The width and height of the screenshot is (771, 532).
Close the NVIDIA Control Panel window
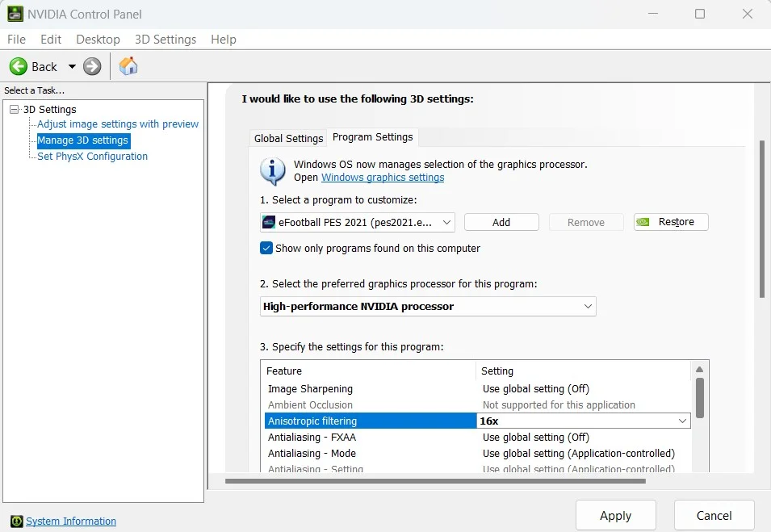click(x=748, y=14)
